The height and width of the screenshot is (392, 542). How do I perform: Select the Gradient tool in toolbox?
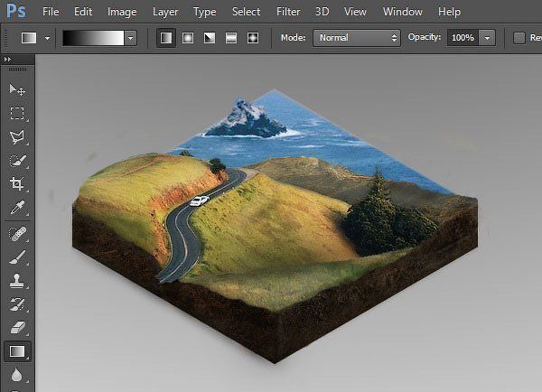coord(17,351)
